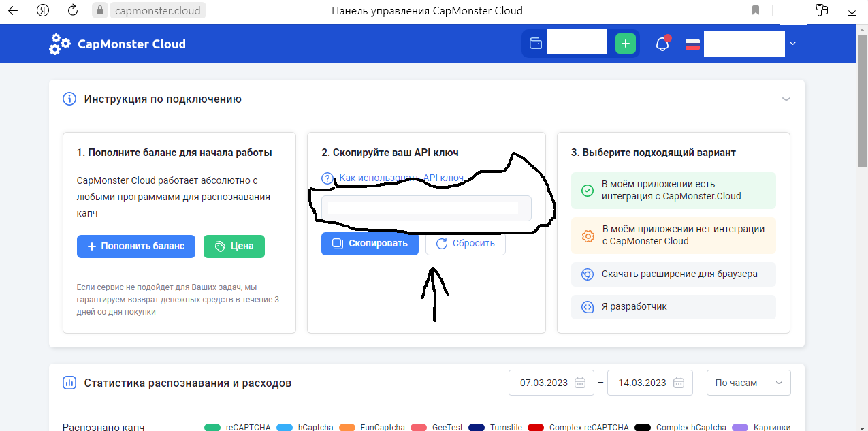Image resolution: width=868 pixels, height=431 pixels.
Task: Toggle hCaptcha legend color swatch
Action: (285, 428)
